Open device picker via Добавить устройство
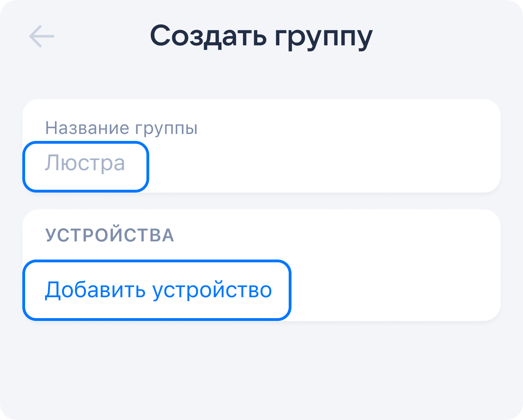Viewport: 523px width, 420px height. point(158,290)
